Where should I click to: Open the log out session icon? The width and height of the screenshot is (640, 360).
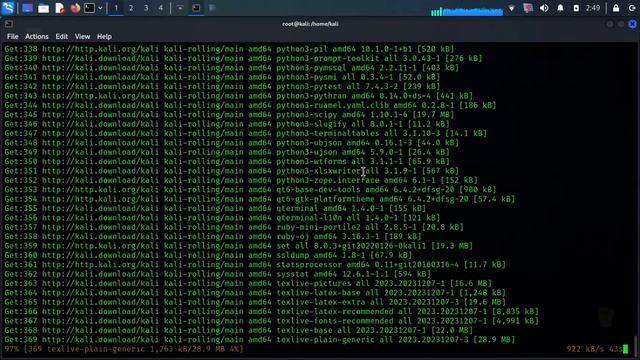tap(631, 8)
